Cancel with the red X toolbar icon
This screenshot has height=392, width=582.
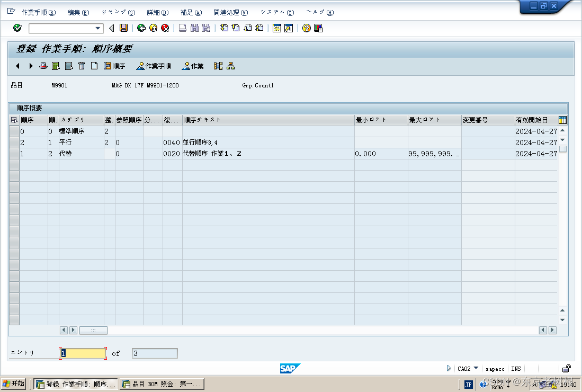coord(165,28)
